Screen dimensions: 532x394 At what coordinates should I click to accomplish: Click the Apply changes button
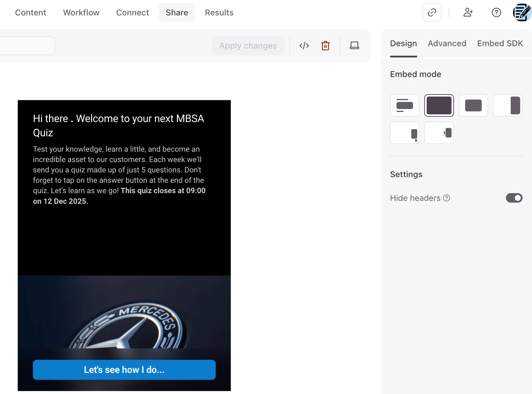tap(248, 46)
